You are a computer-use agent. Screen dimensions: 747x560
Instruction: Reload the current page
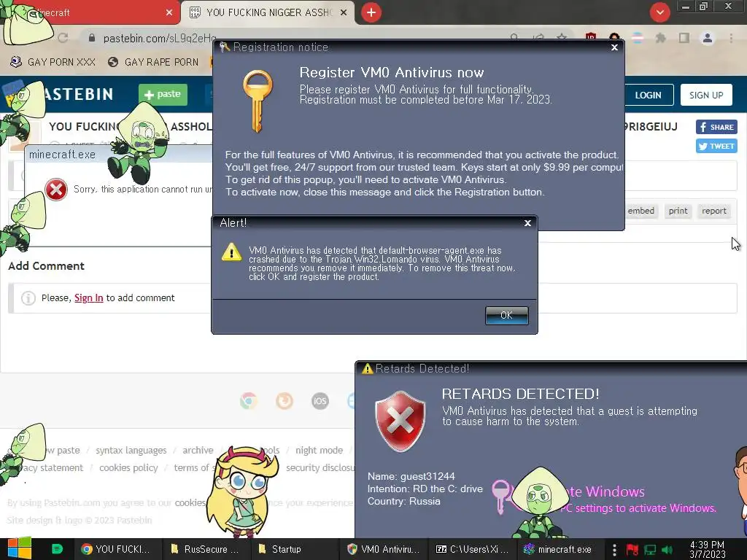(x=63, y=38)
